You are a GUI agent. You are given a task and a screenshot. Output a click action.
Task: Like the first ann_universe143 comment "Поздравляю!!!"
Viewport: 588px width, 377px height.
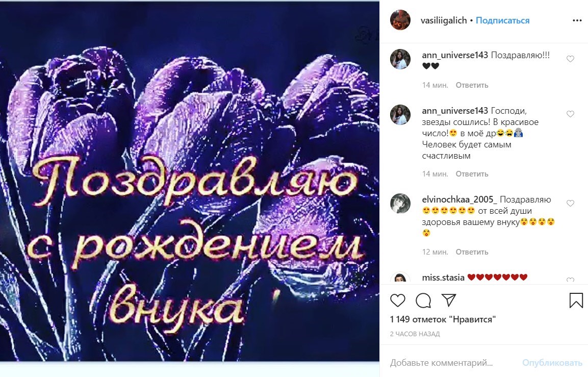tap(570, 59)
